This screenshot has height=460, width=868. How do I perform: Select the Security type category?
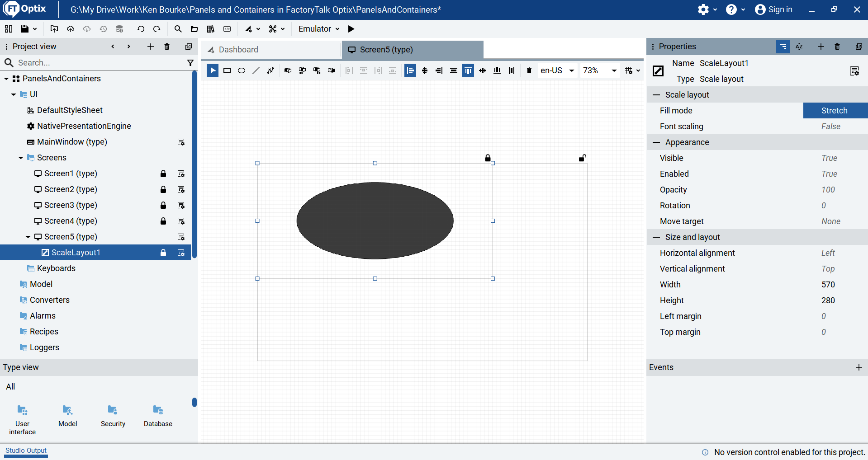[x=113, y=416]
